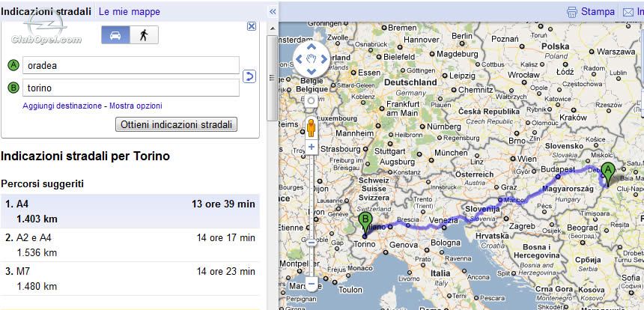The height and width of the screenshot is (310, 644).
Task: Select route 1 via A4
Action: coord(130,211)
